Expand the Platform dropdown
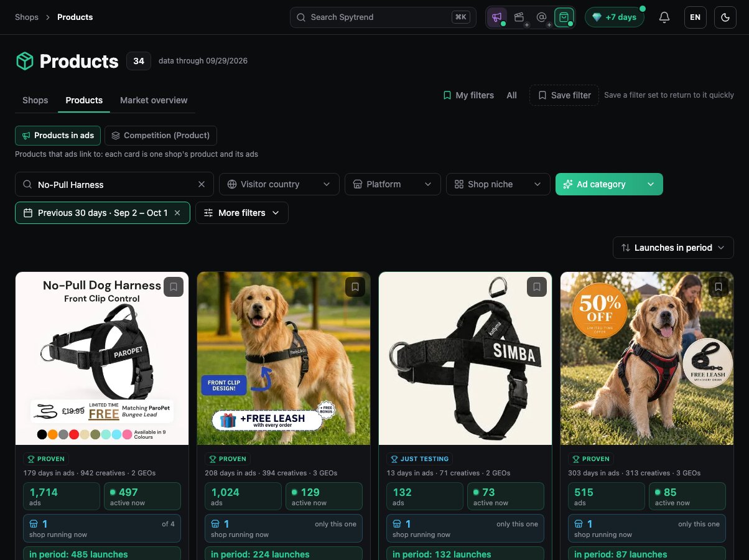Screen dimensions: 749x560 pos(393,184)
